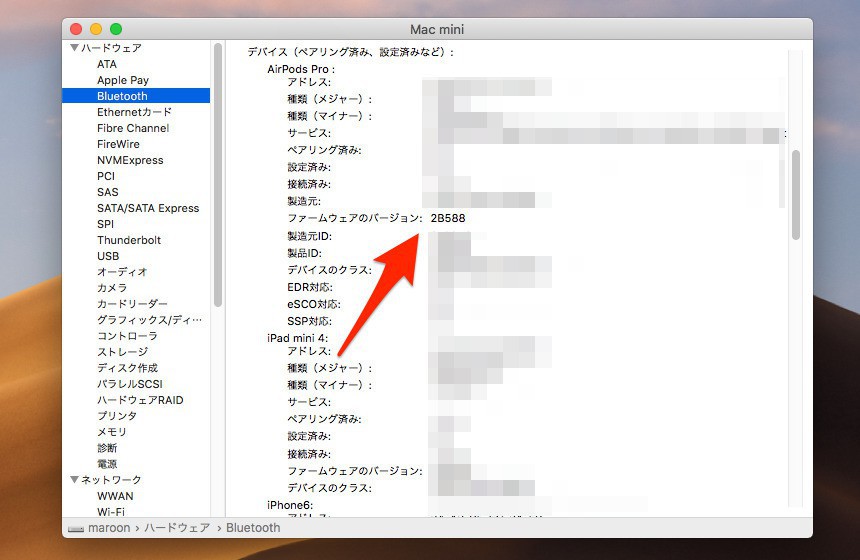The image size is (860, 560).
Task: Select ハードウェアRAID in the sidebar
Action: (140, 400)
